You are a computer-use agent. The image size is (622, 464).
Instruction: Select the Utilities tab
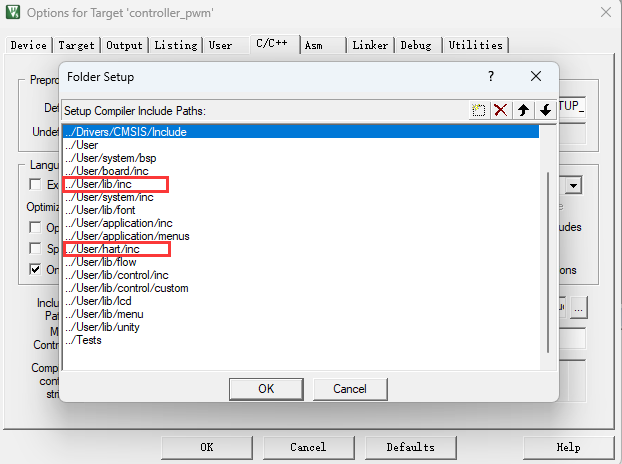pyautogui.click(x=476, y=45)
